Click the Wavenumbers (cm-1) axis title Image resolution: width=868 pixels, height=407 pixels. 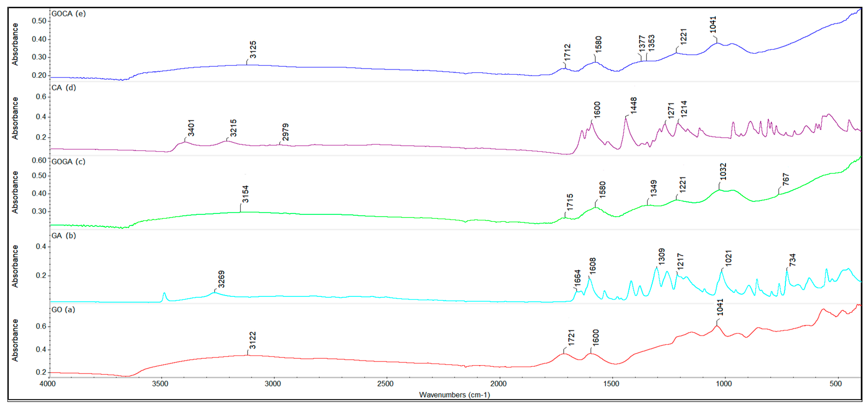pos(454,395)
